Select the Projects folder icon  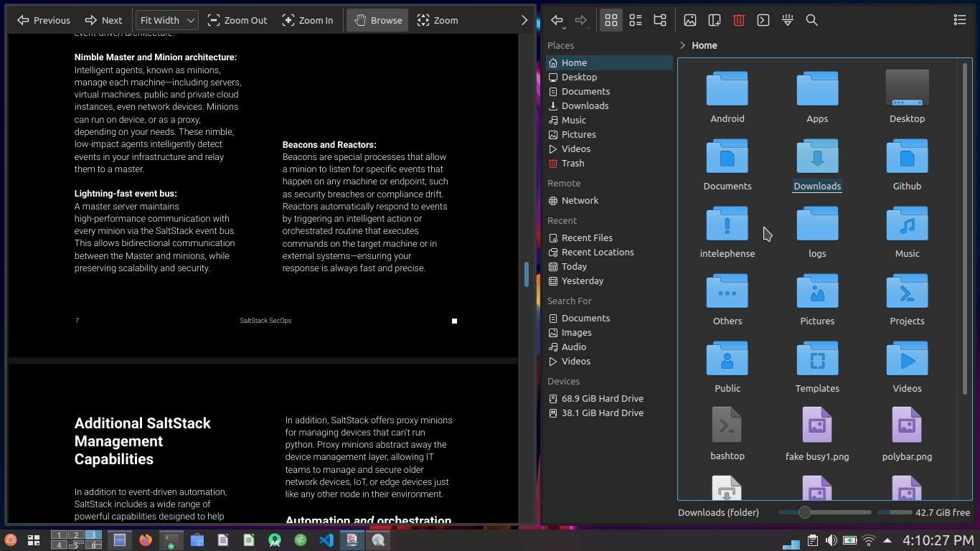(x=907, y=291)
